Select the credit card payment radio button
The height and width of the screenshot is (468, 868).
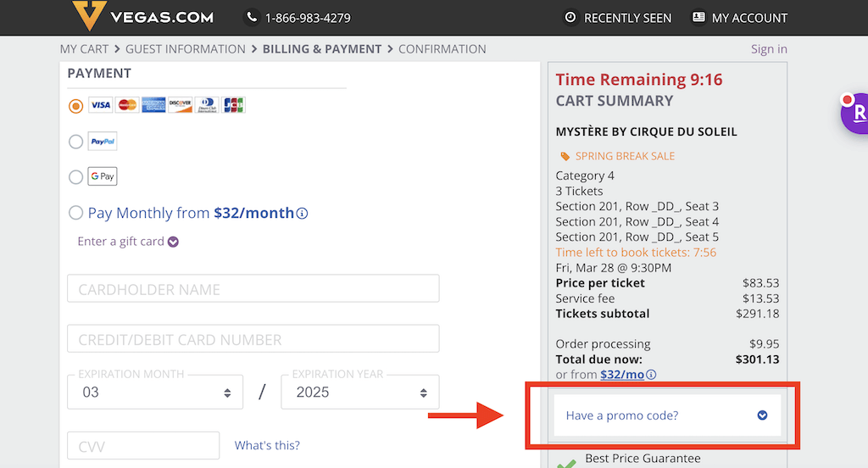76,106
